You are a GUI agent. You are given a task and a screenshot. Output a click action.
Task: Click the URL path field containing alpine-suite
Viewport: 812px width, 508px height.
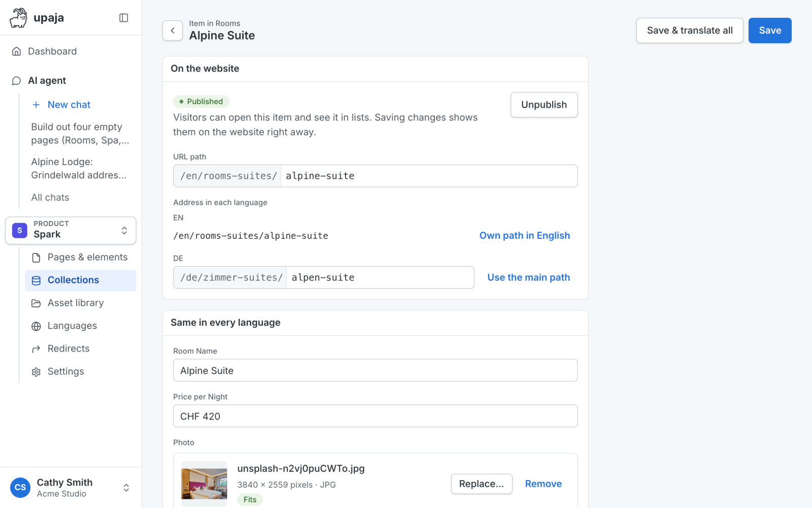point(429,176)
